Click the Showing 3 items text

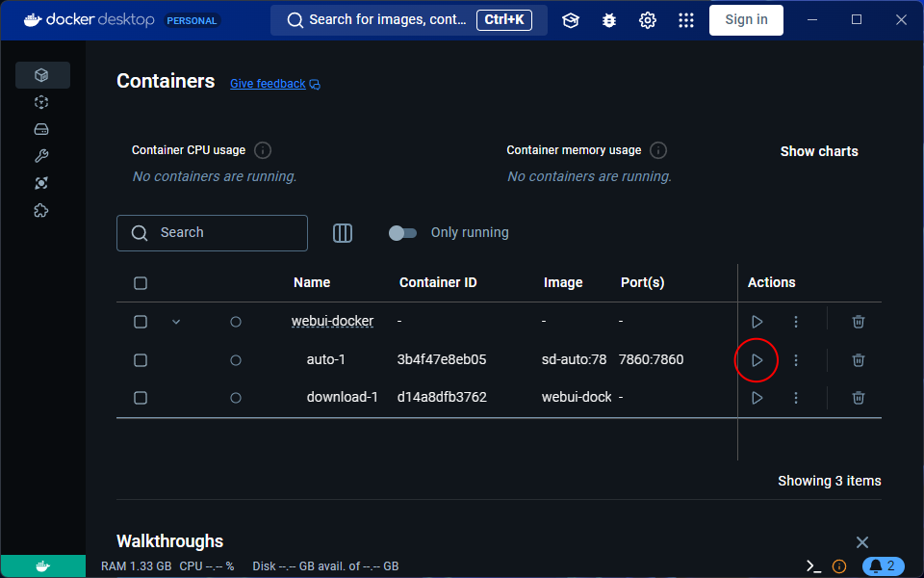pyautogui.click(x=829, y=481)
